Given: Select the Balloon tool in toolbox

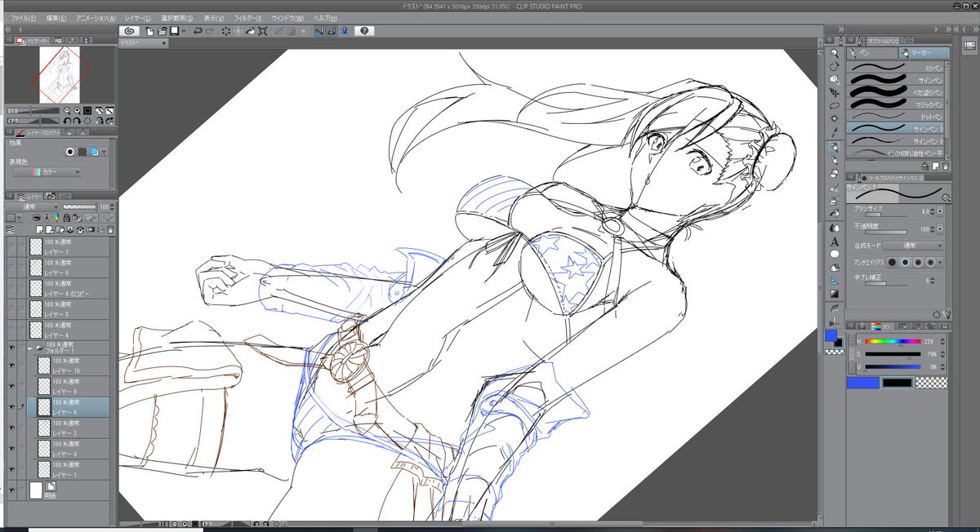Looking at the screenshot, I should (x=834, y=254).
